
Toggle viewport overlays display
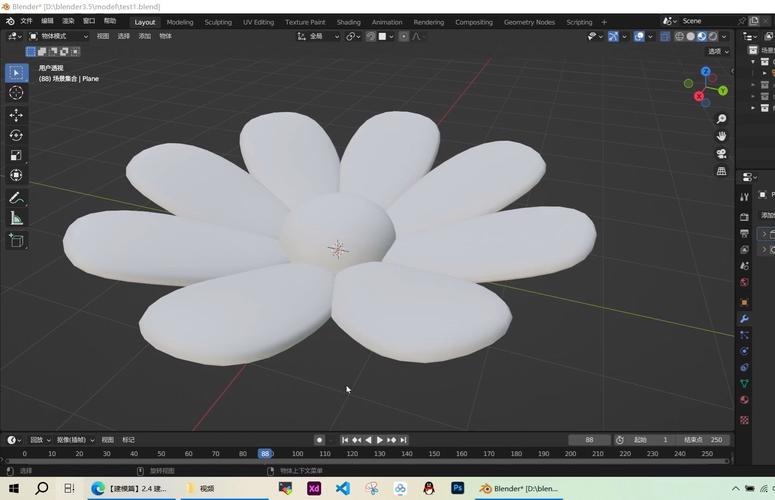[x=639, y=37]
